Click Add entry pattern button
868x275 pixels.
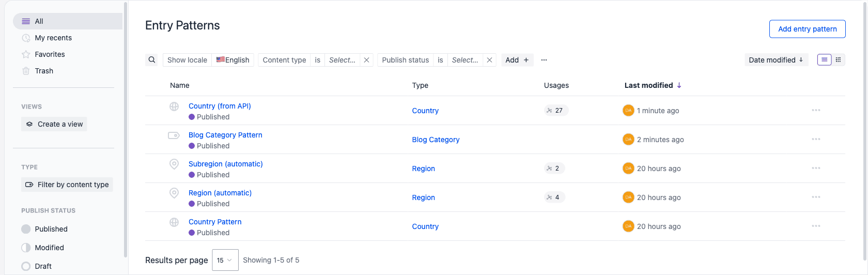pos(808,29)
